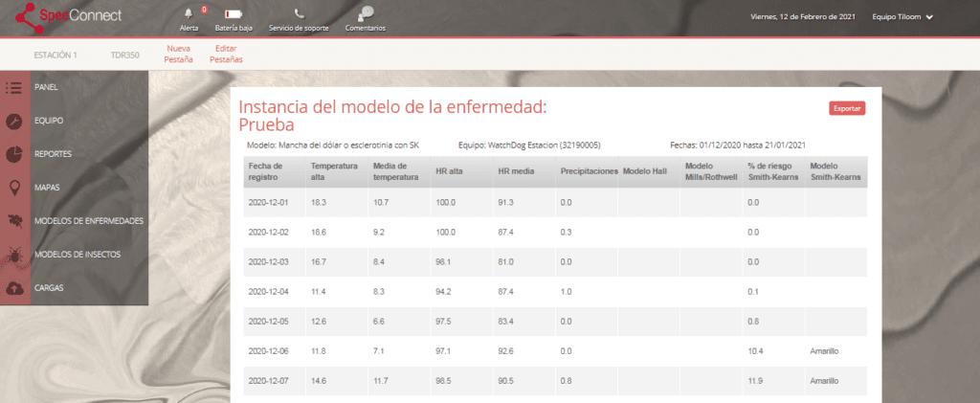The height and width of the screenshot is (403, 980).
Task: Click the Mapas location pin icon
Action: 13,188
